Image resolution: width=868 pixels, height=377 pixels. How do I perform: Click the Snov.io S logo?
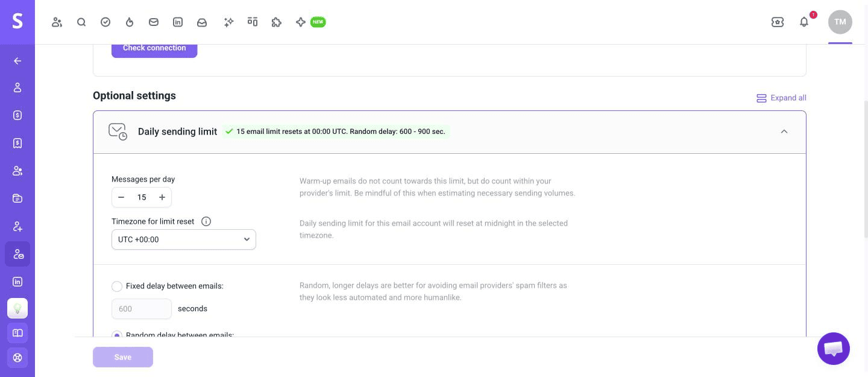(x=17, y=22)
